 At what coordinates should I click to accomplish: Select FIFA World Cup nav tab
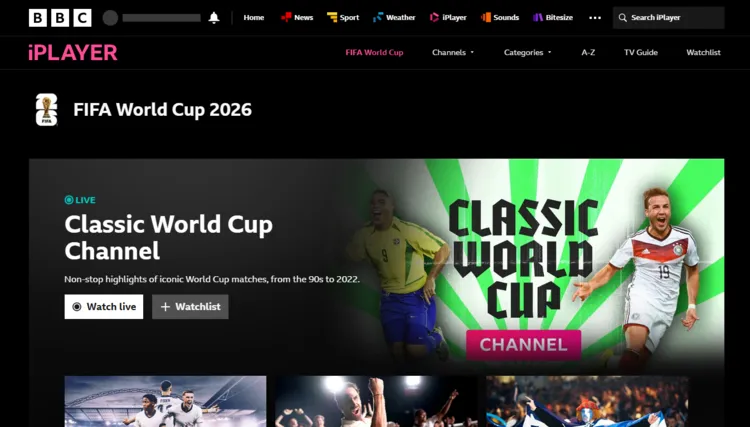(x=375, y=53)
